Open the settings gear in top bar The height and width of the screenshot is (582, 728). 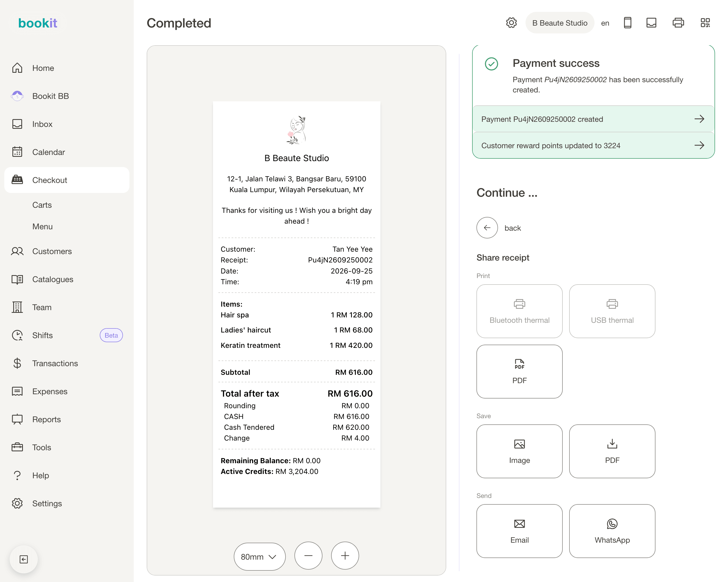click(x=511, y=23)
